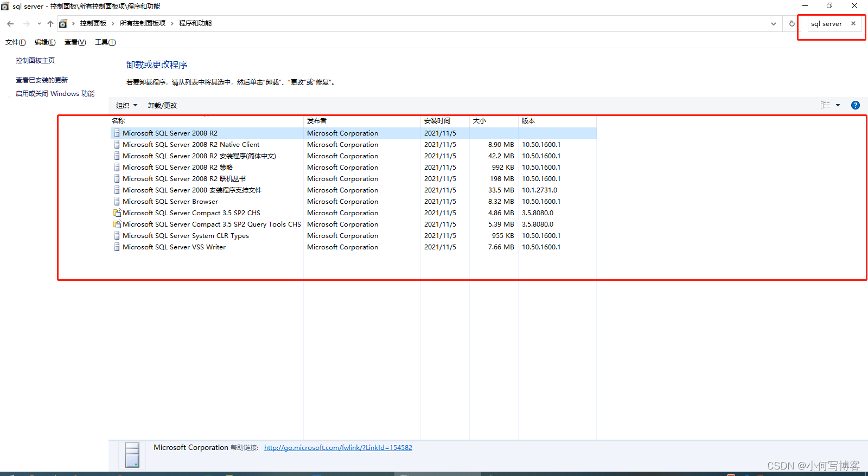Open the 工具(T) menu
Viewport: 868px width, 476px height.
pos(105,42)
